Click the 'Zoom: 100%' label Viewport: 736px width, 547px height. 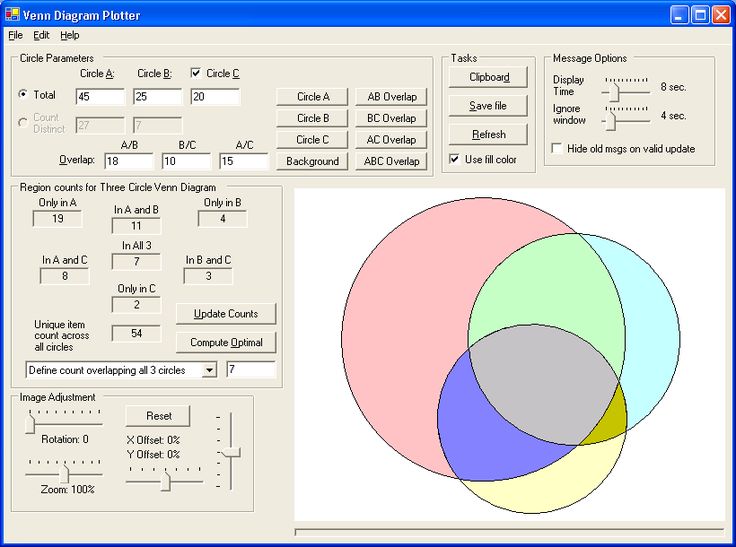(68, 489)
